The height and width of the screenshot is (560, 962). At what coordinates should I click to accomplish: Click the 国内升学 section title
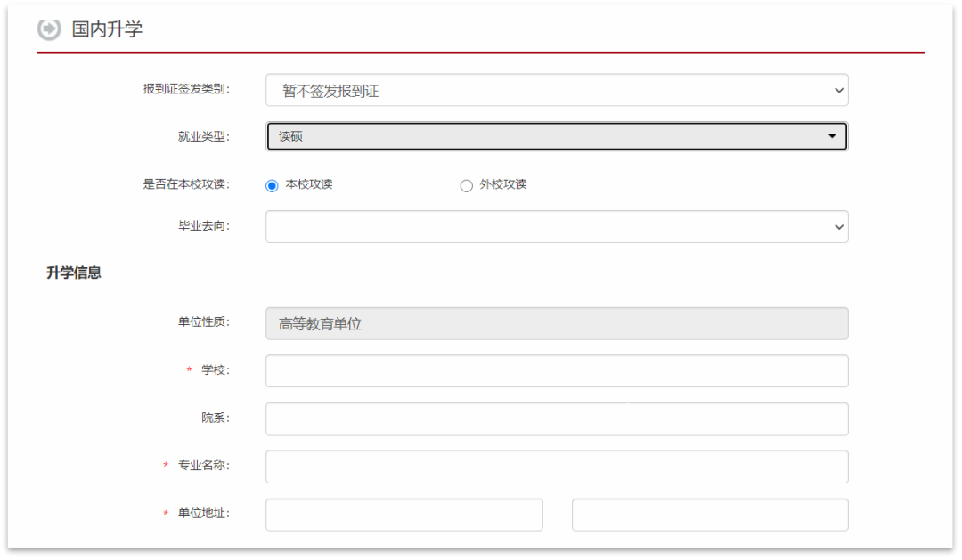point(107,29)
